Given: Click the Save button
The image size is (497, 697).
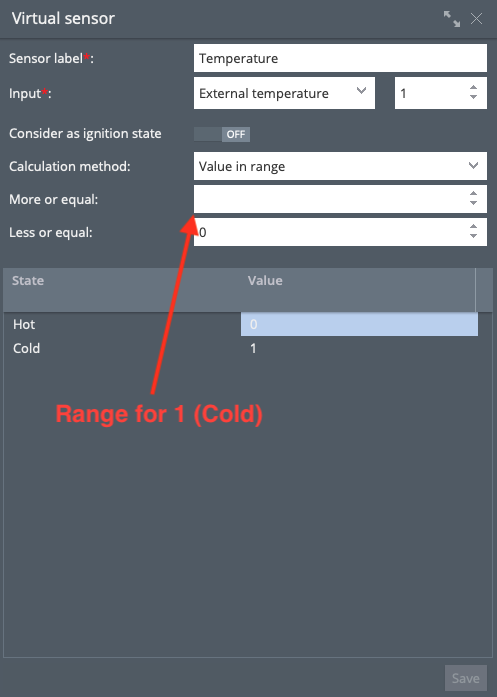Looking at the screenshot, I should pyautogui.click(x=466, y=678).
